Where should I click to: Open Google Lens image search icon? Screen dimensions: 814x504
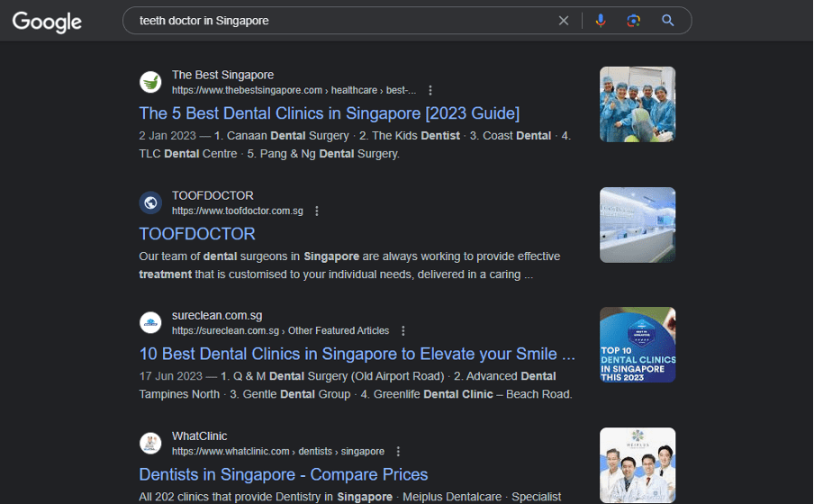click(633, 21)
